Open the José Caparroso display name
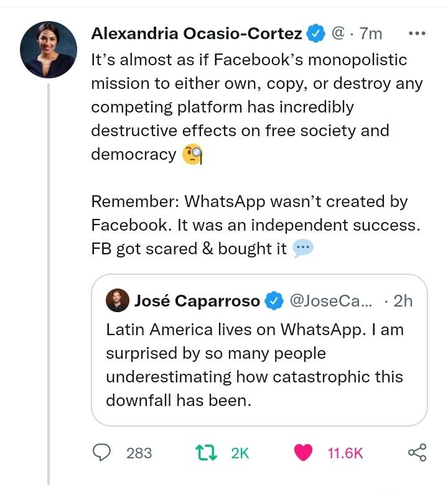 click(x=197, y=302)
